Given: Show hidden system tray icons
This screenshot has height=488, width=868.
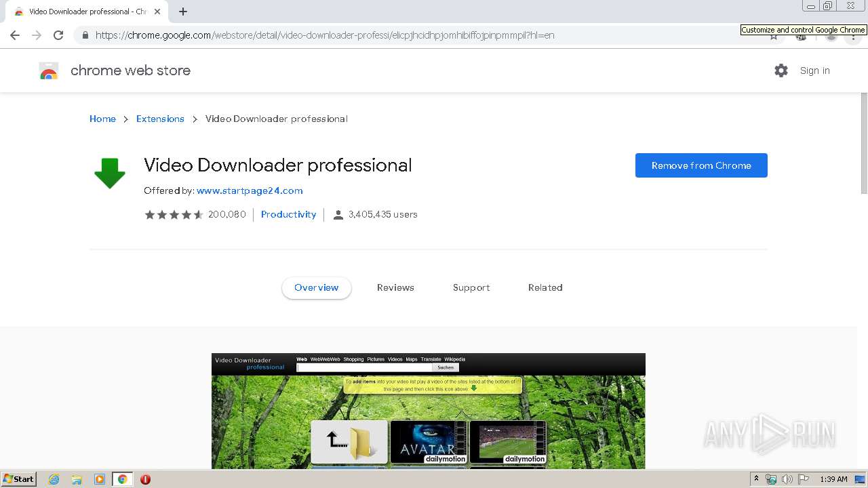Looking at the screenshot, I should click(x=756, y=479).
